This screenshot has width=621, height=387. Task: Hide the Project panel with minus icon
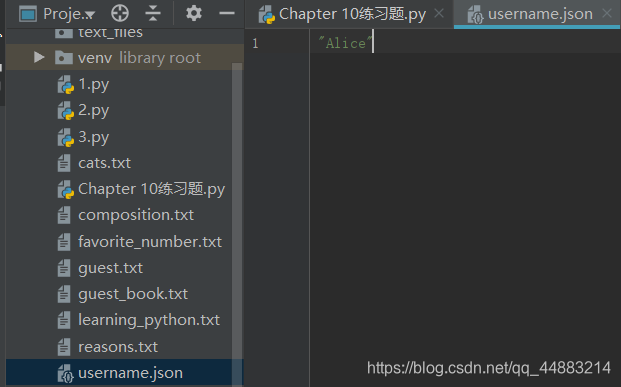227,13
